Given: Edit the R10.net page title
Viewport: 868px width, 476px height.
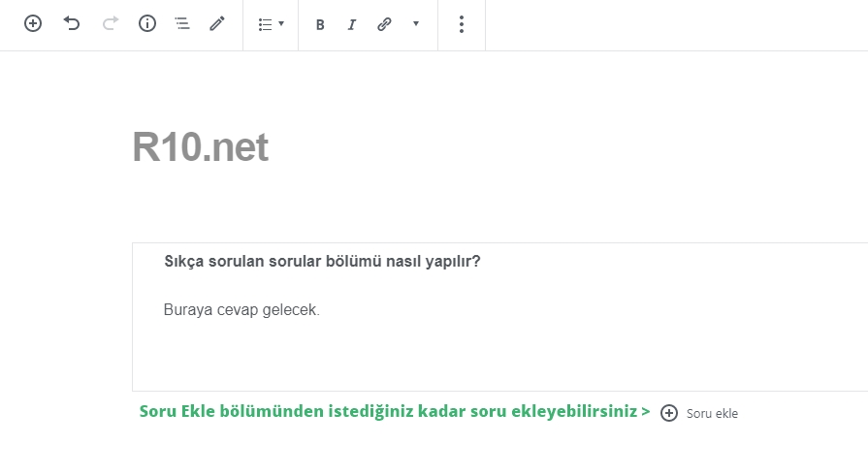Looking at the screenshot, I should (x=201, y=147).
